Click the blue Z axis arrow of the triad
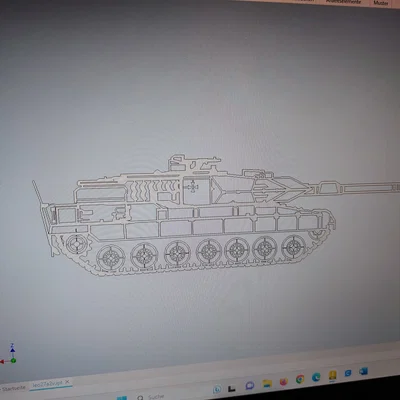 (x=12, y=349)
